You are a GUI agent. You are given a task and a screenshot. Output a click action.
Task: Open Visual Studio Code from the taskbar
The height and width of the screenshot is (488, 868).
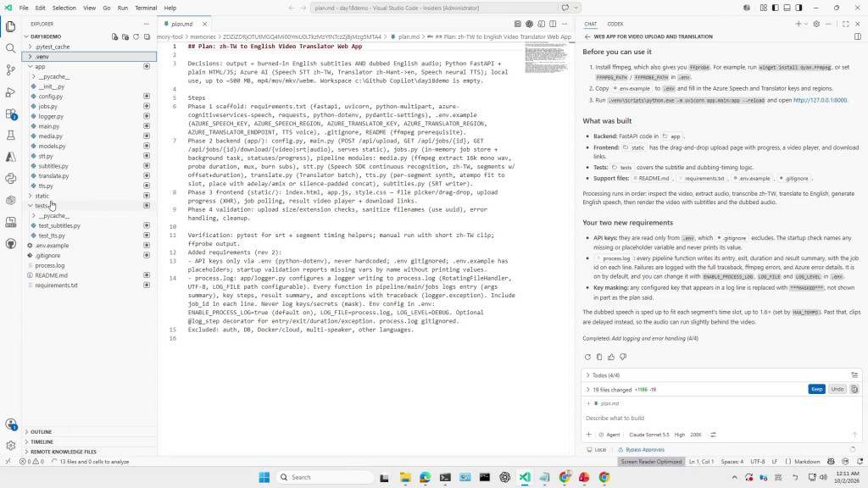pos(524,477)
